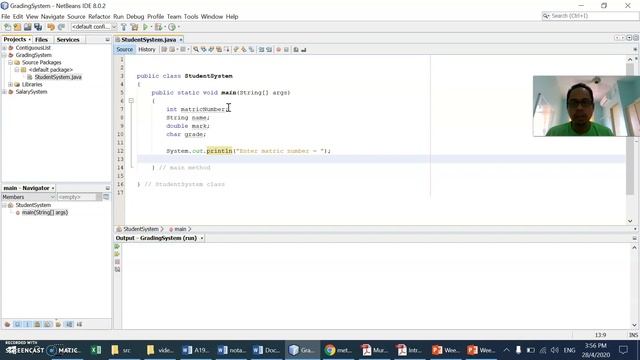Close the StudentSystem.java editor tab

181,40
